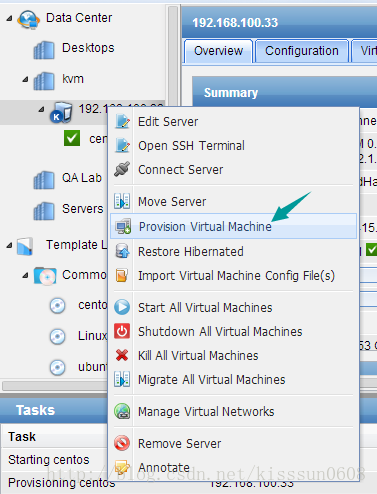The height and width of the screenshot is (494, 377).
Task: Click the 'Provisioning centos' task row
Action: [x=54, y=482]
